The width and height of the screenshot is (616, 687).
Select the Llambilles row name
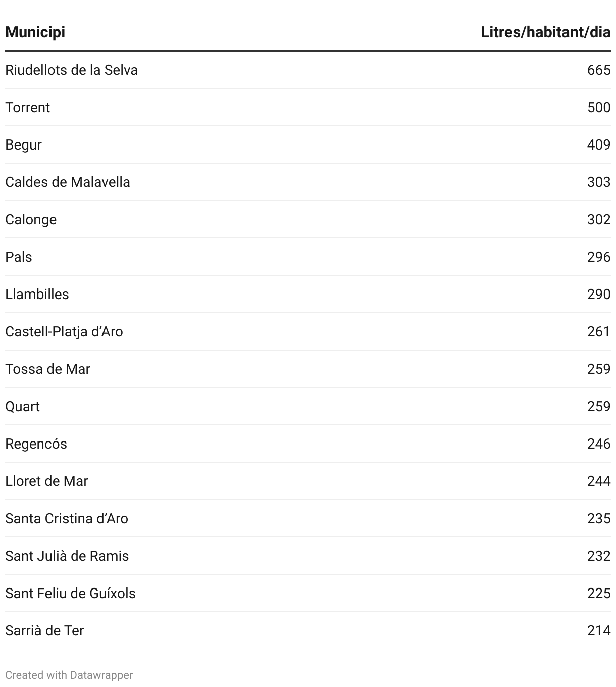37,294
